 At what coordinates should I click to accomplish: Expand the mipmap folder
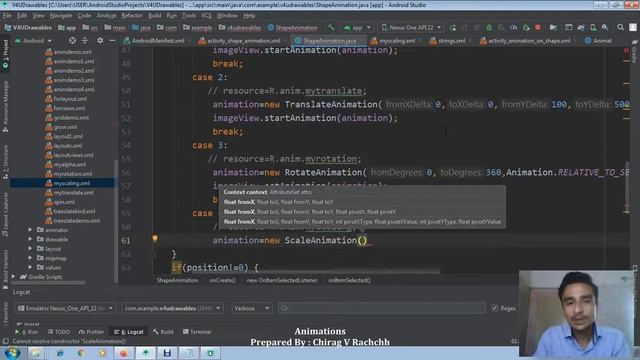click(x=30, y=258)
